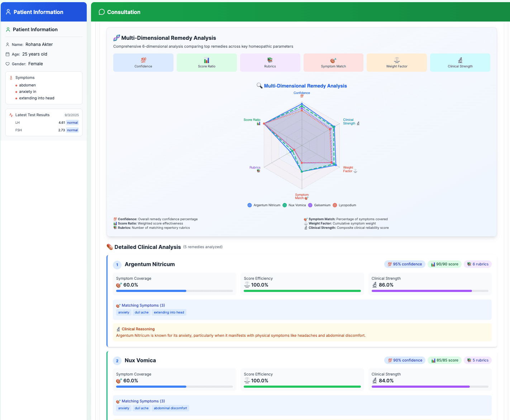
Task: Toggle Argentum Nitricum legend series
Action: pyautogui.click(x=264, y=205)
